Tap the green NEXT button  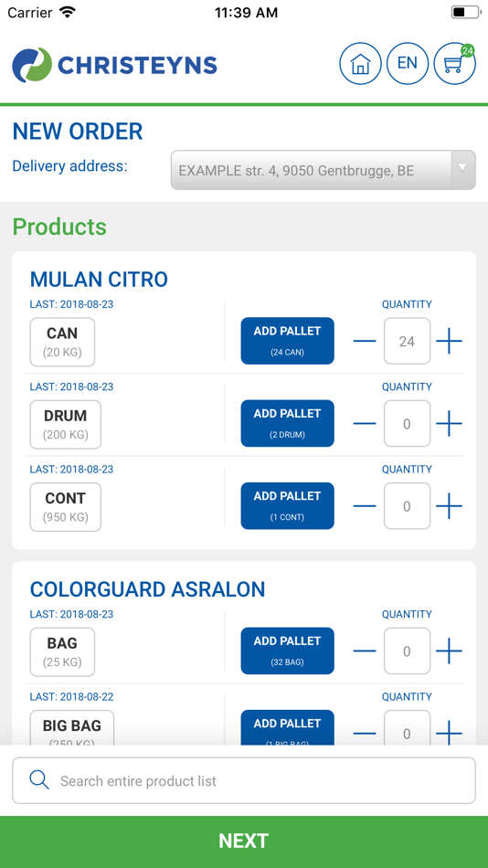tap(244, 842)
